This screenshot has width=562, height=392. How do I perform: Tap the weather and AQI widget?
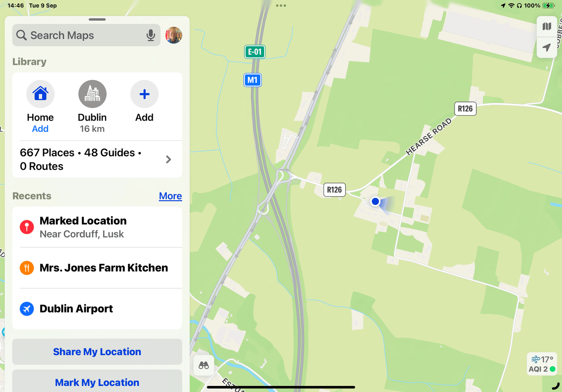click(x=541, y=364)
